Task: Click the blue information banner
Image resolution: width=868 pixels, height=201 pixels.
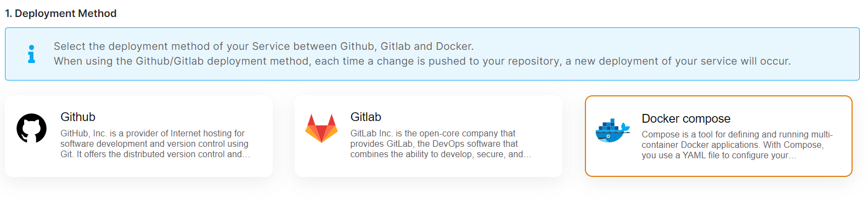Action: pos(432,54)
